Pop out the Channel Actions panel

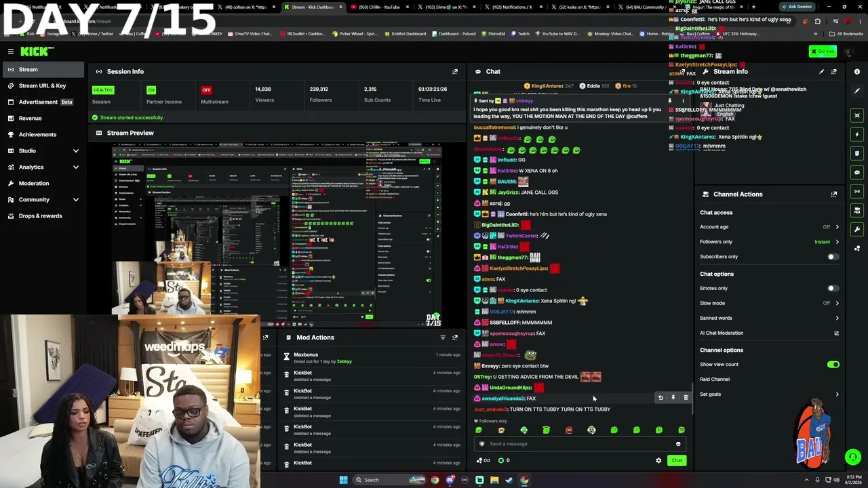[x=834, y=194]
